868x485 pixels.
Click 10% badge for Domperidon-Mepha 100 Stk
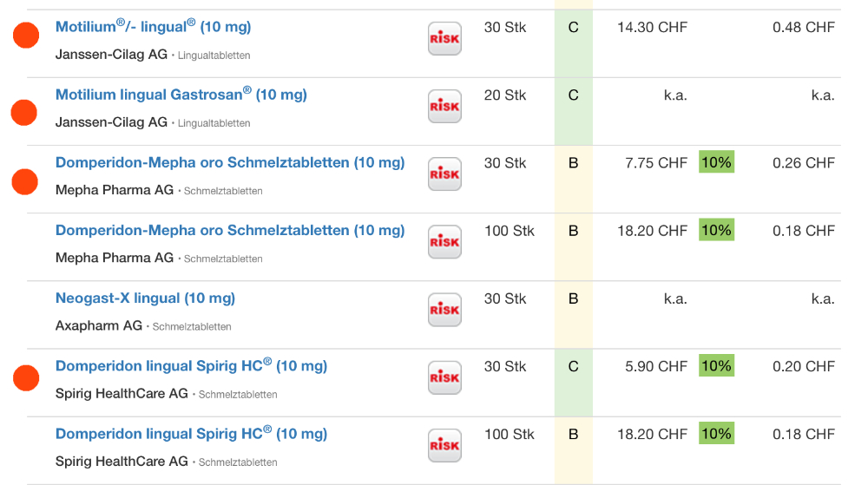716,230
